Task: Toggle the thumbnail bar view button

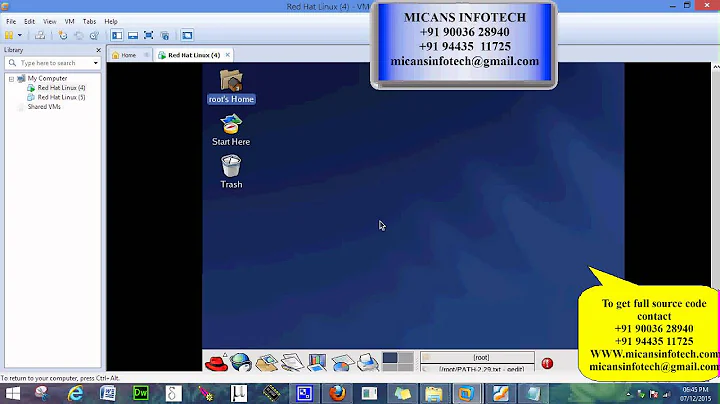Action: tap(133, 35)
